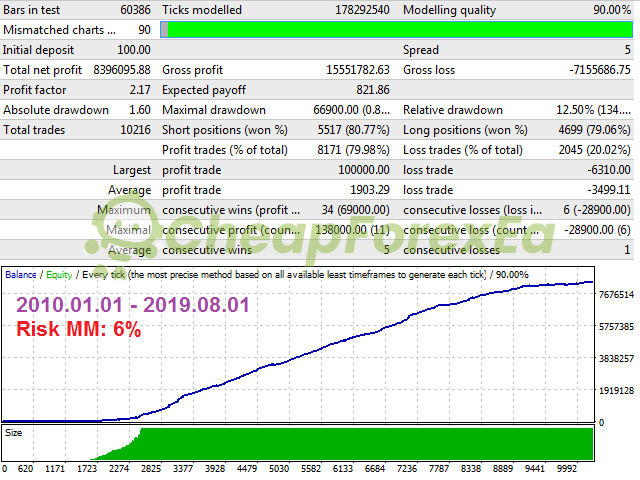This screenshot has height=480, width=640.
Task: Select the value 8396095.88
Action: 122,70
